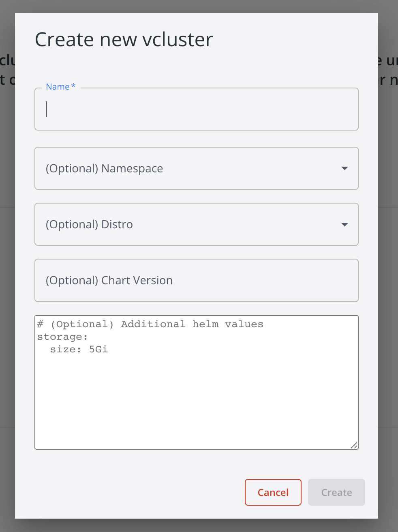Click the '(Optional) Chart Version' placeholder text
Viewport: 398px width, 532px height.
[109, 281]
